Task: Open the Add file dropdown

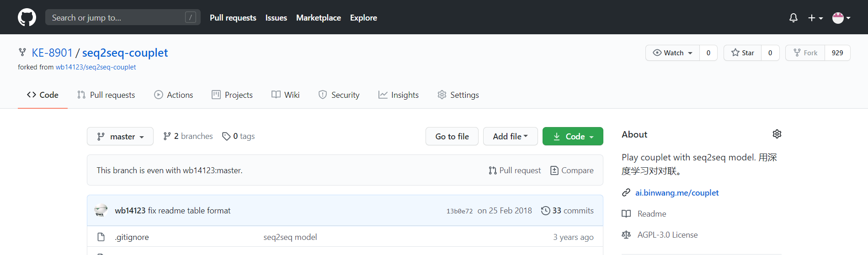Action: tap(510, 136)
